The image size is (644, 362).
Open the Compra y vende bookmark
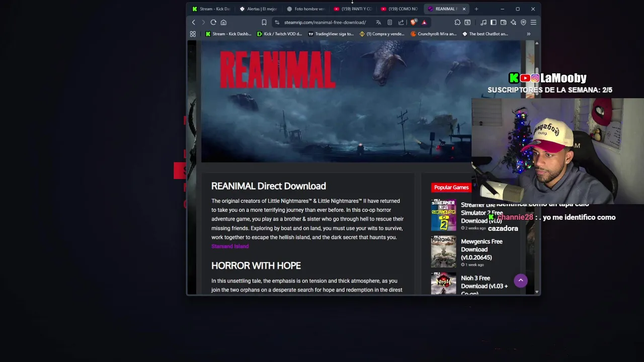tap(382, 34)
